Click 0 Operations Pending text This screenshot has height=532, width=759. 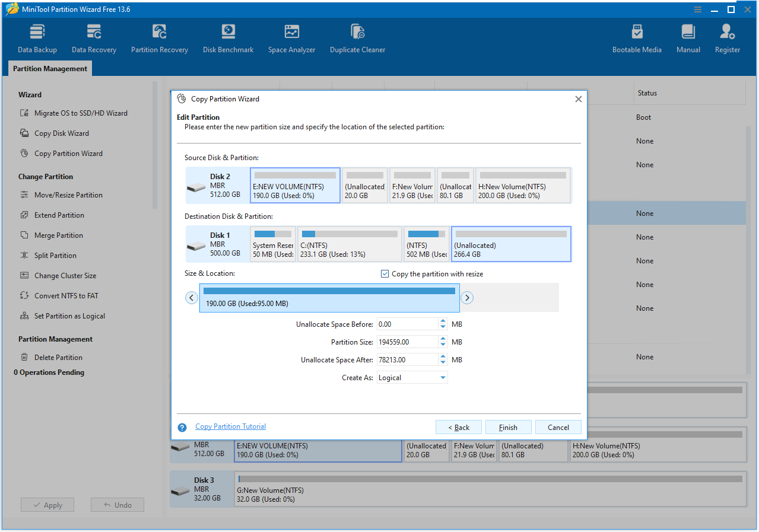(49, 372)
